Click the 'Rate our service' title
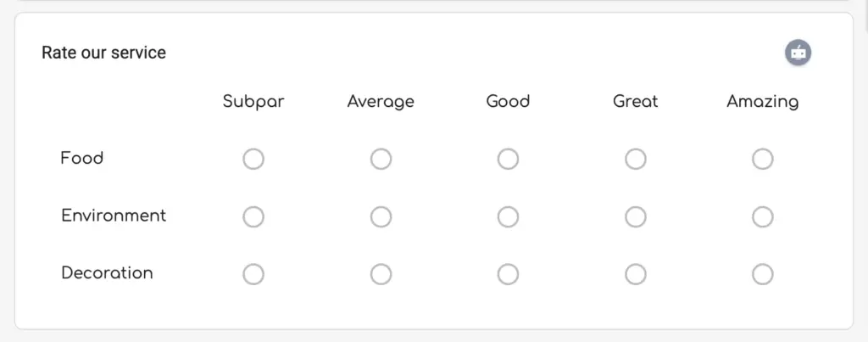Viewport: 868px width, 342px height. (103, 53)
